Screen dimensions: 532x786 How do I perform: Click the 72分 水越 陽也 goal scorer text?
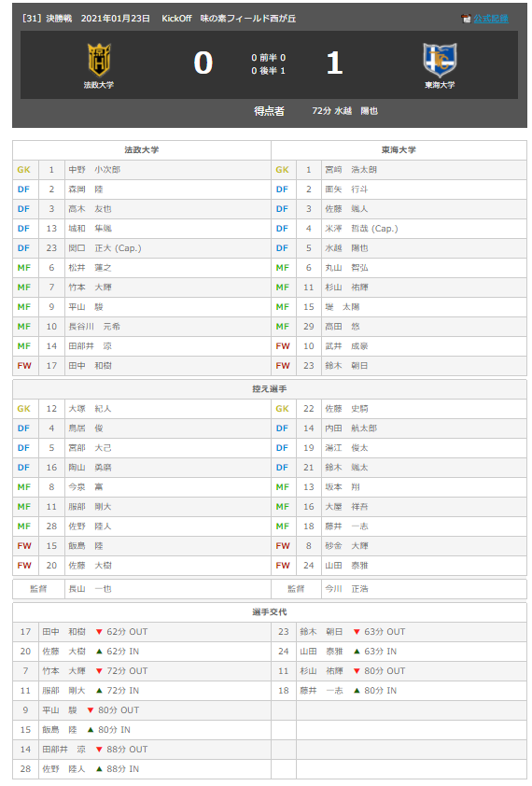(344, 111)
